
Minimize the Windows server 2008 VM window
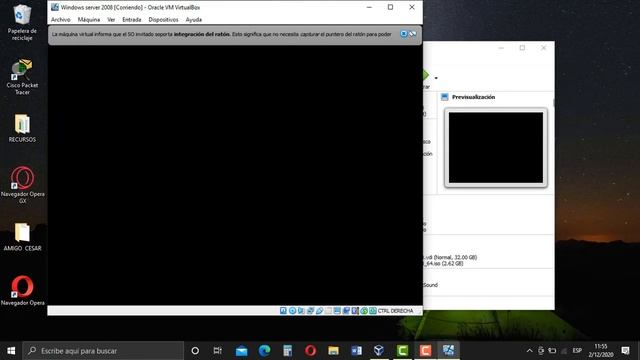click(x=369, y=7)
